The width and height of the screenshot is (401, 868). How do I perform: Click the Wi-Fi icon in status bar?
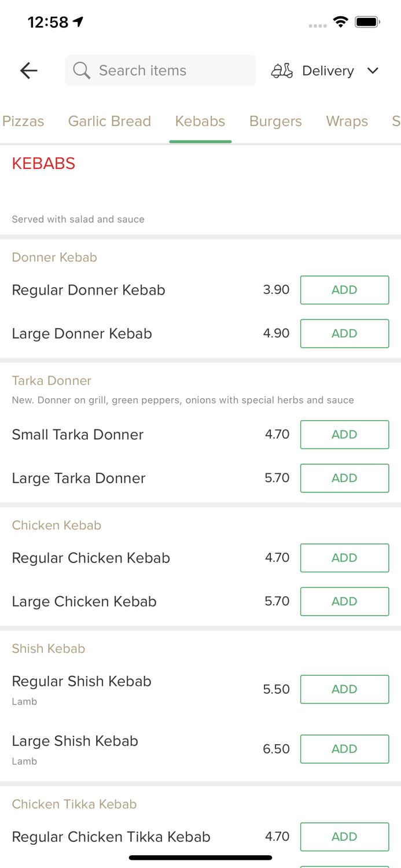(x=340, y=21)
